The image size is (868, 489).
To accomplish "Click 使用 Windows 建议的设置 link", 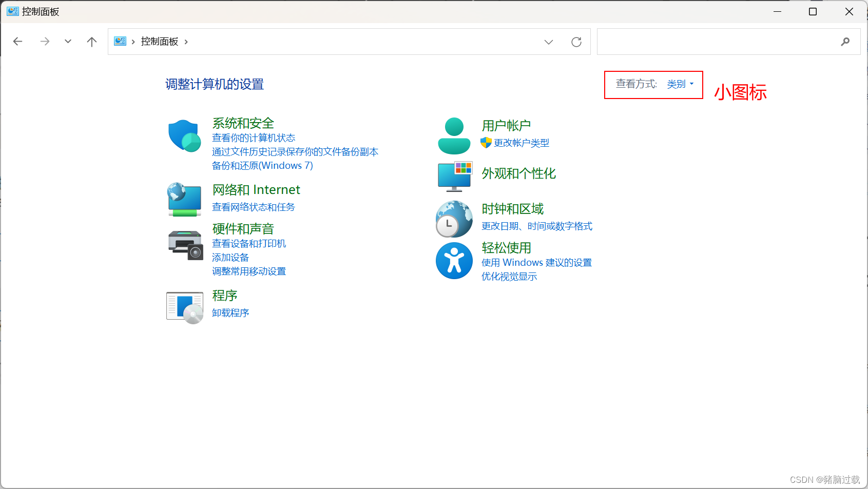I will point(536,263).
